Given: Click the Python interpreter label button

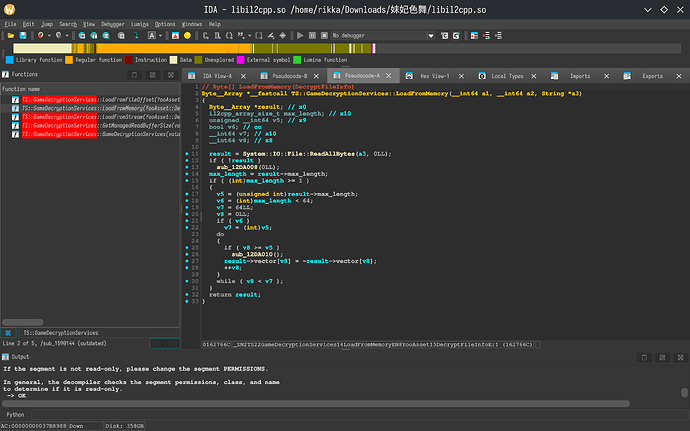Looking at the screenshot, I should (15, 415).
